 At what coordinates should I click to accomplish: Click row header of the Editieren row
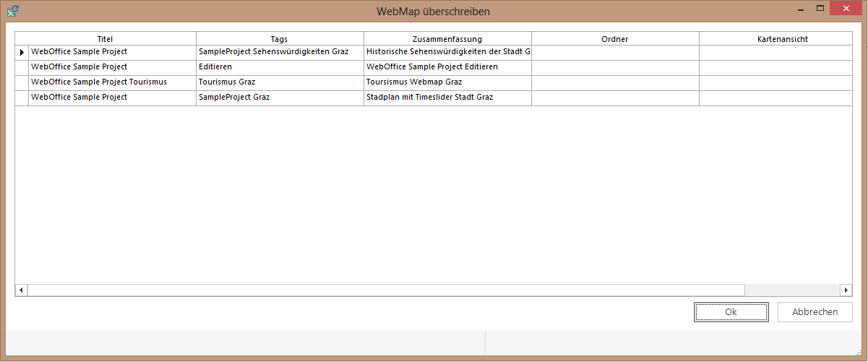point(22,68)
